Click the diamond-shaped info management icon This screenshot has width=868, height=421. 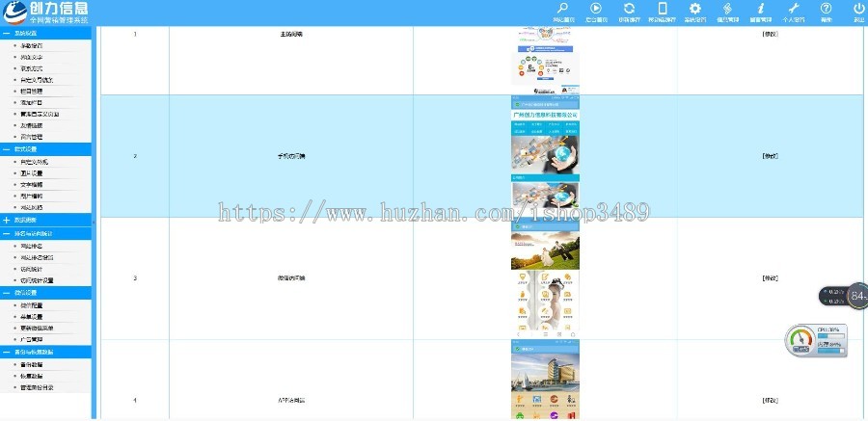coord(727,9)
